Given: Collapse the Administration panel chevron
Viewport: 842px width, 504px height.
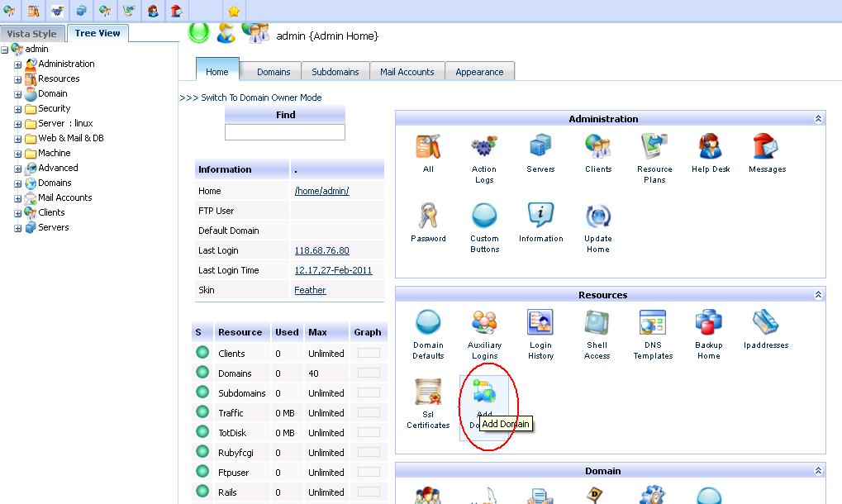Looking at the screenshot, I should click(x=818, y=119).
